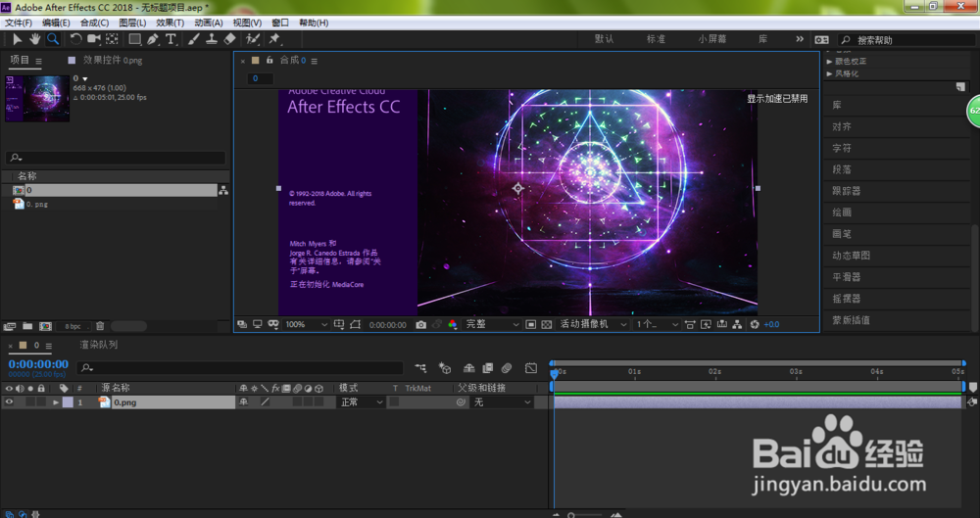Hide the 0.png layer with eye toggle
The width and height of the screenshot is (980, 518).
[9, 402]
